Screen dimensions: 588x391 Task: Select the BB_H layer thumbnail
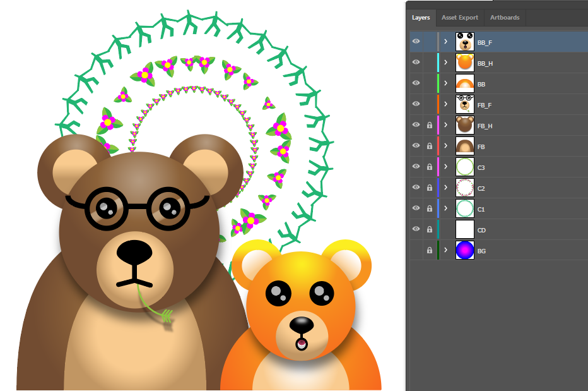(x=465, y=63)
